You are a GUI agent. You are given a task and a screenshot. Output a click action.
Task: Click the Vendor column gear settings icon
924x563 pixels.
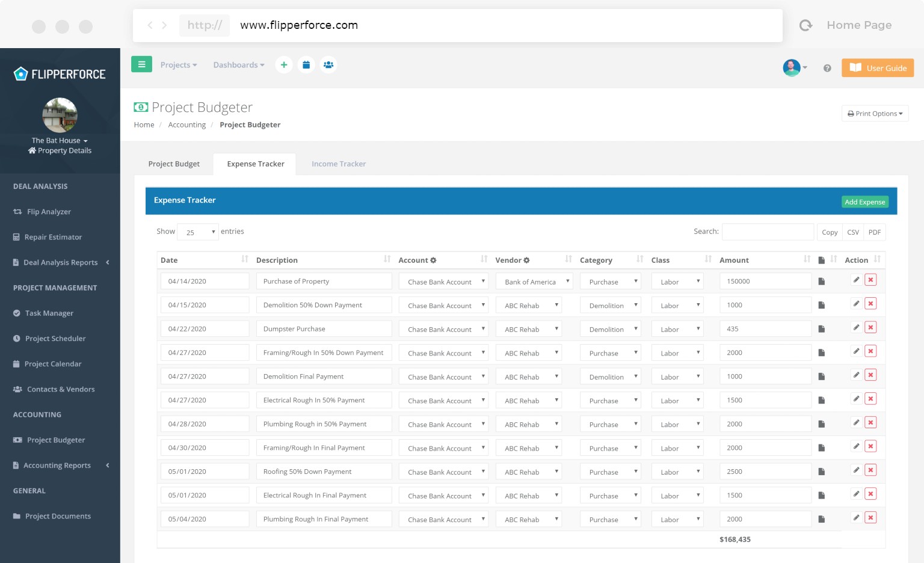point(526,260)
